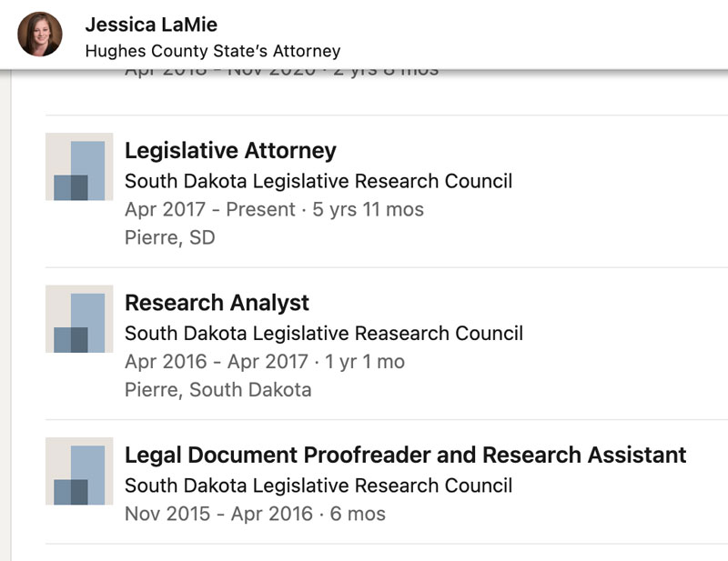Click South Dakota Legislative Research Council under Proofreader role
This screenshot has width=728, height=561.
(318, 486)
